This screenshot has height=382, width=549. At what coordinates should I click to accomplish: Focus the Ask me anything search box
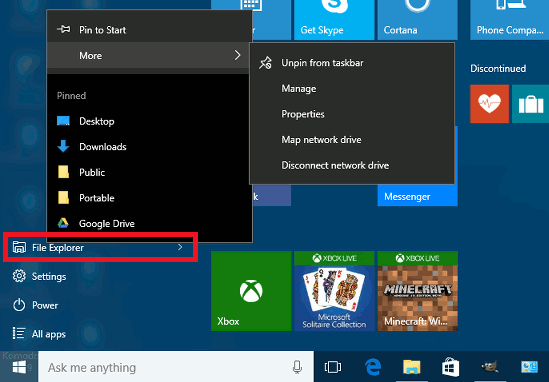point(176,367)
